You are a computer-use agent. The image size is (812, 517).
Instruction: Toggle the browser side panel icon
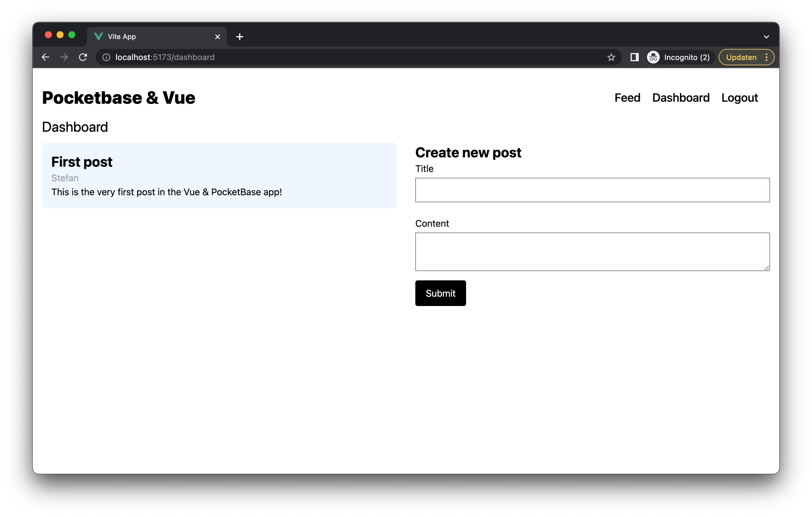(635, 57)
